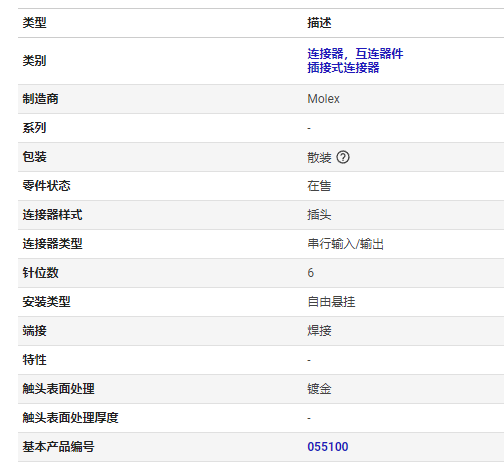This screenshot has width=504, height=468.
Task: Select the 镀金 contact finish value
Action: click(319, 389)
